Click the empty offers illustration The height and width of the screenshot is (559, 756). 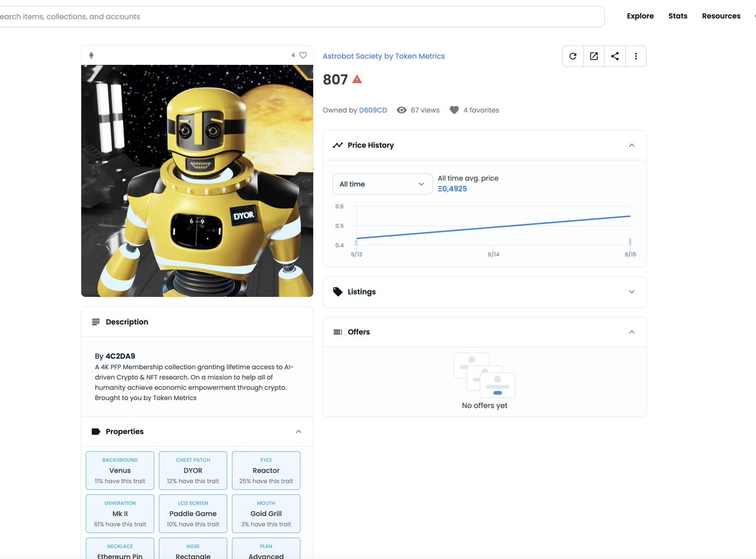pos(484,375)
